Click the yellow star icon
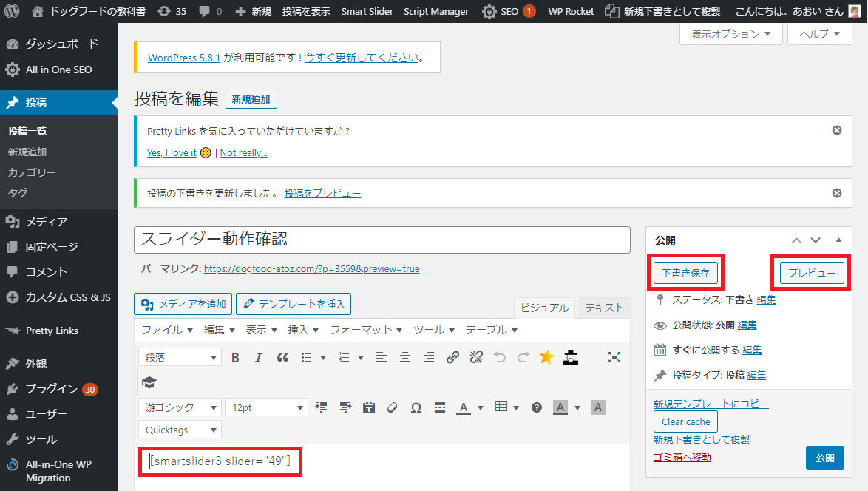This screenshot has height=491, width=868. coord(546,357)
